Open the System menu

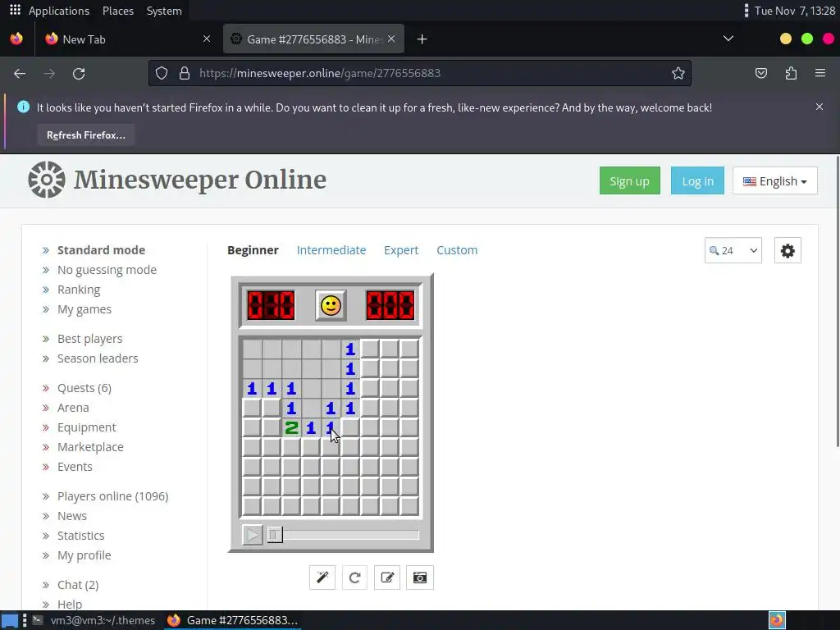[164, 11]
